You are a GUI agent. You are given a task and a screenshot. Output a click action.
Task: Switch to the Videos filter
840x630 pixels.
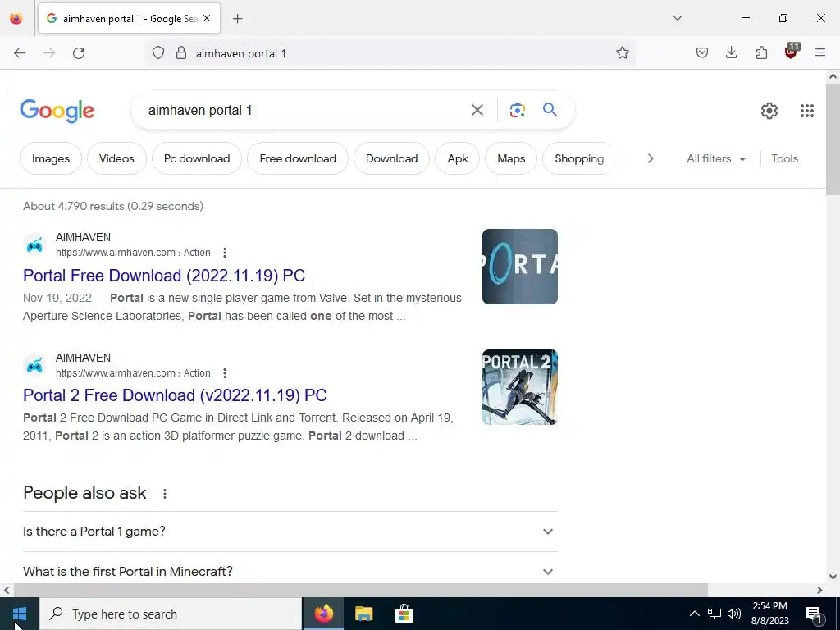[x=116, y=158]
